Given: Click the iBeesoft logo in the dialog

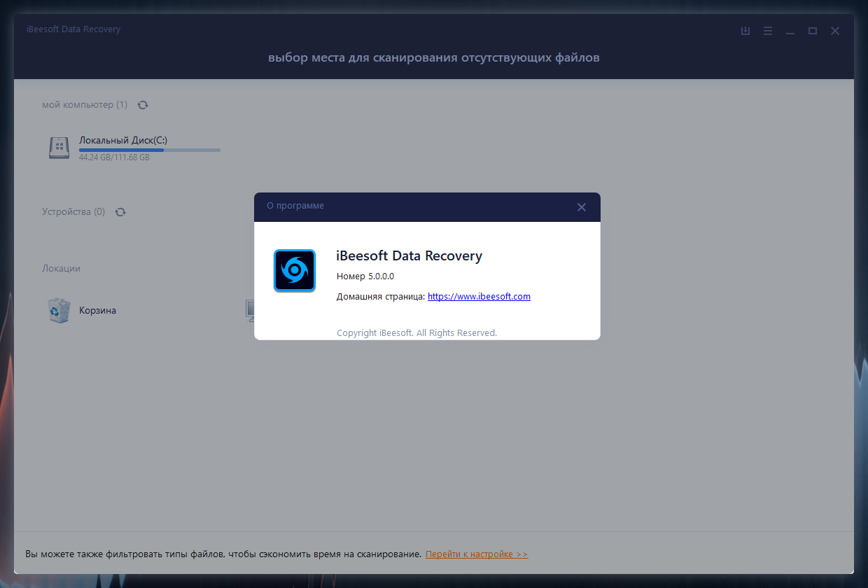Looking at the screenshot, I should tap(295, 270).
